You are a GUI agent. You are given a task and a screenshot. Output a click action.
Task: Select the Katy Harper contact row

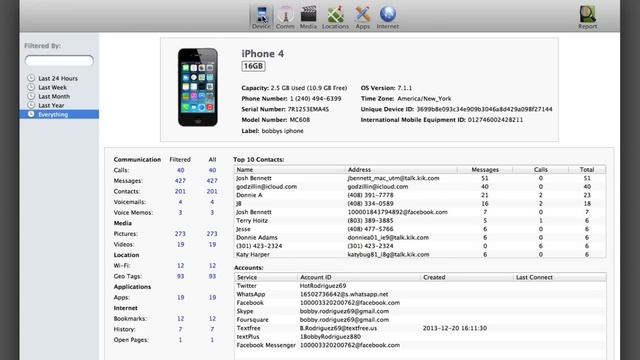[420, 254]
